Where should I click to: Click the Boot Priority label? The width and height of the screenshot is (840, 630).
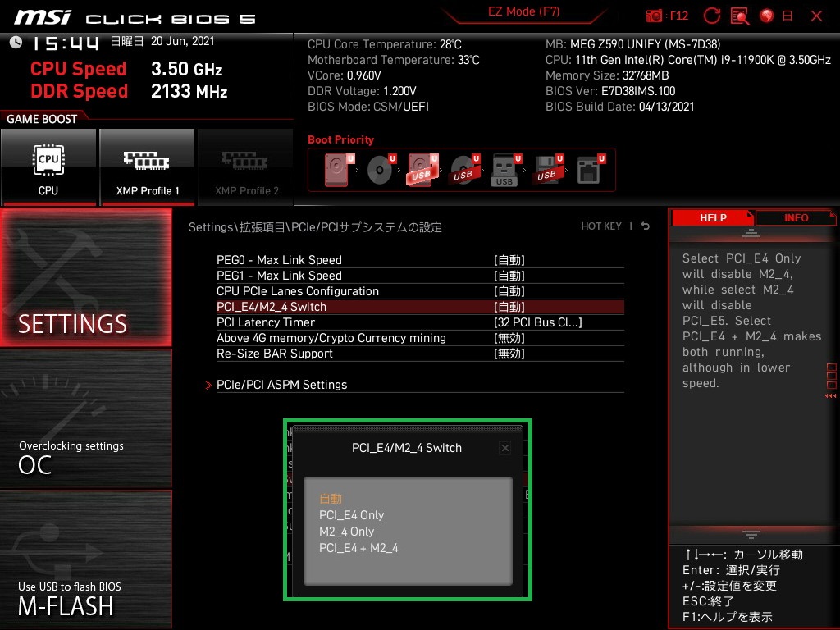click(340, 139)
